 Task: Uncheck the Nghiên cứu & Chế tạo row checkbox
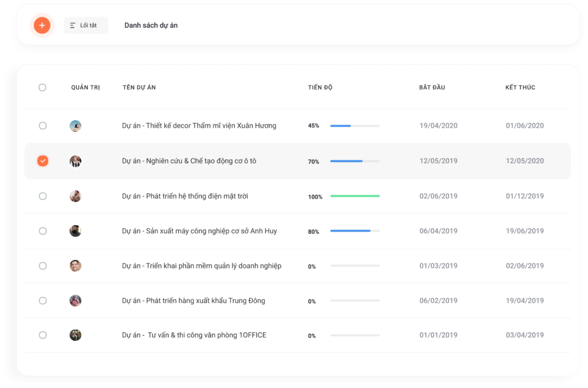(x=42, y=161)
